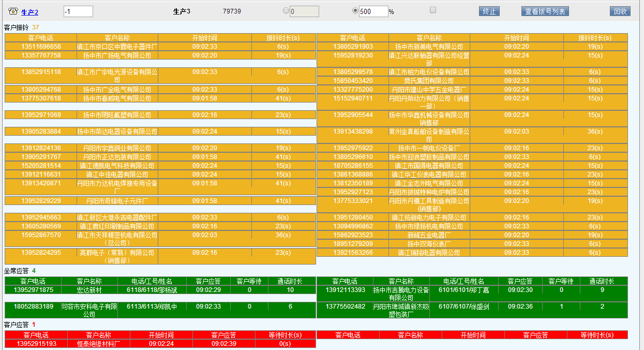The width and height of the screenshot is (644, 350).
Task: Click the 500 percentage input field
Action: coord(373,11)
